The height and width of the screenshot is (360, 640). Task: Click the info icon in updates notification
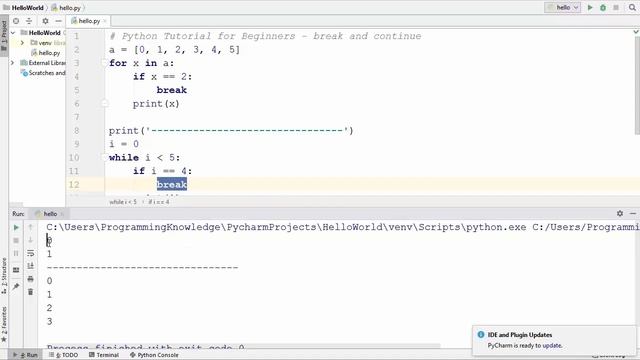tap(481, 335)
